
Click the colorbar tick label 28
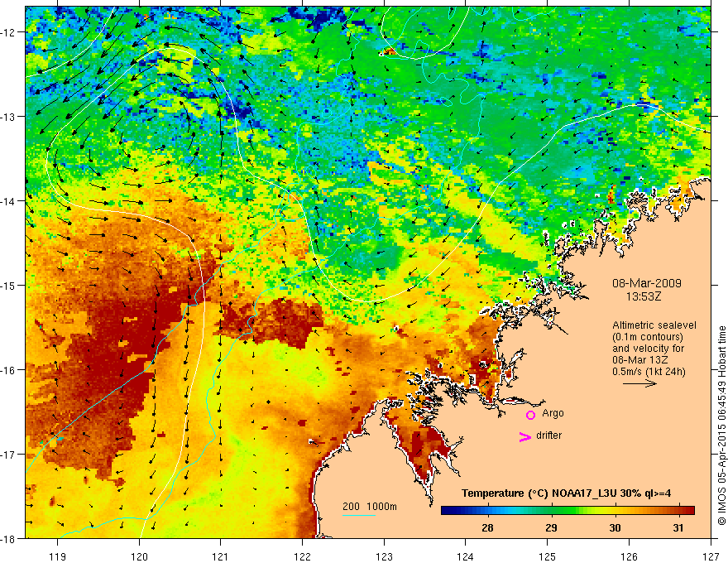pos(487,528)
